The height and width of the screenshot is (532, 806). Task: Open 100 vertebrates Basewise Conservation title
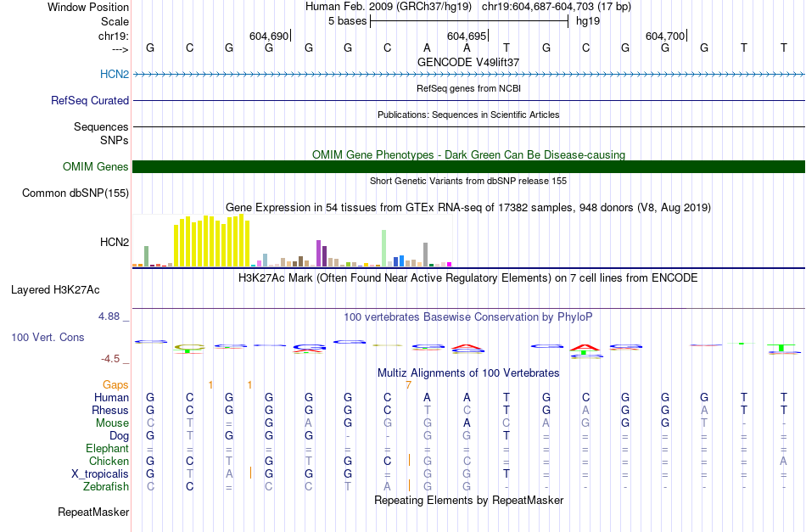tap(468, 317)
